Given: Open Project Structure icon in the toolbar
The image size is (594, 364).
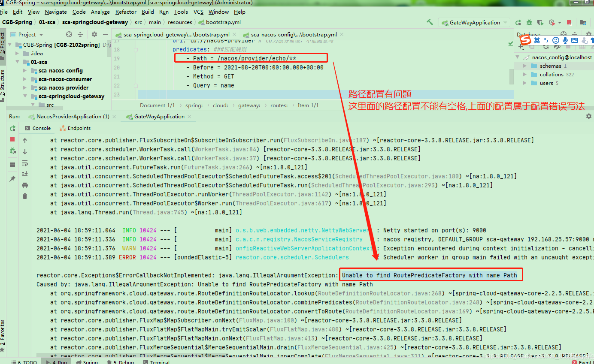Looking at the screenshot, I should (x=583, y=22).
